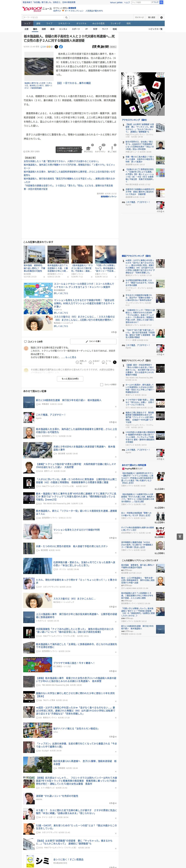Click the blue web search button
Image resolution: width=186 pixels, height=868 pixels.
[x=161, y=2]
